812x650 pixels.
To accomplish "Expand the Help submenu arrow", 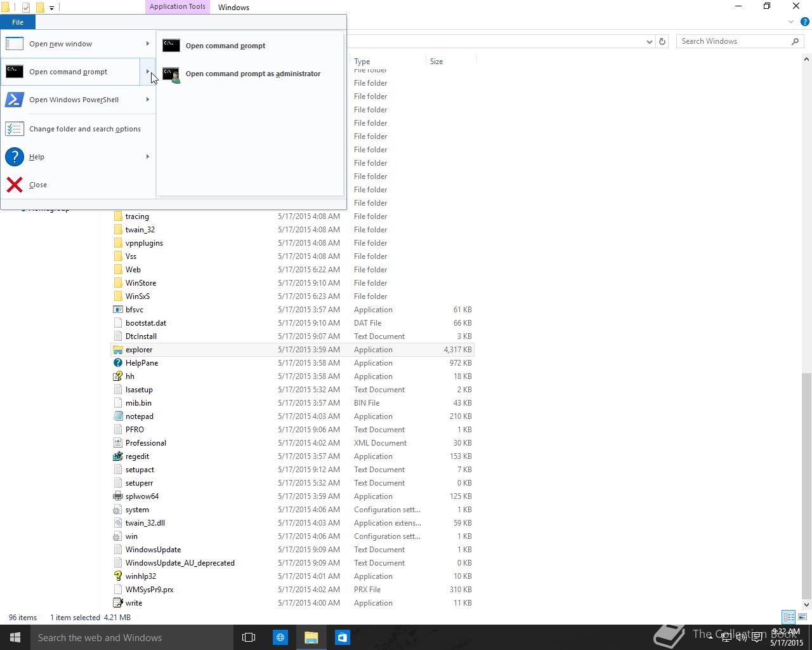I will point(148,157).
